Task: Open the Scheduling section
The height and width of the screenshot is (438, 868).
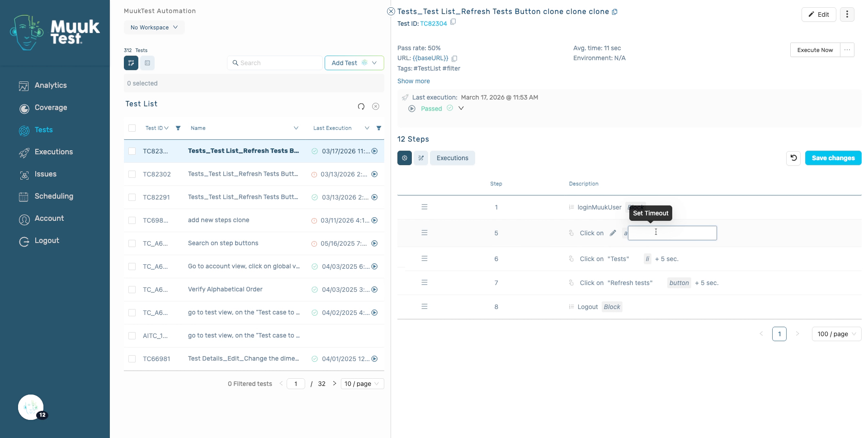Action: (53, 196)
